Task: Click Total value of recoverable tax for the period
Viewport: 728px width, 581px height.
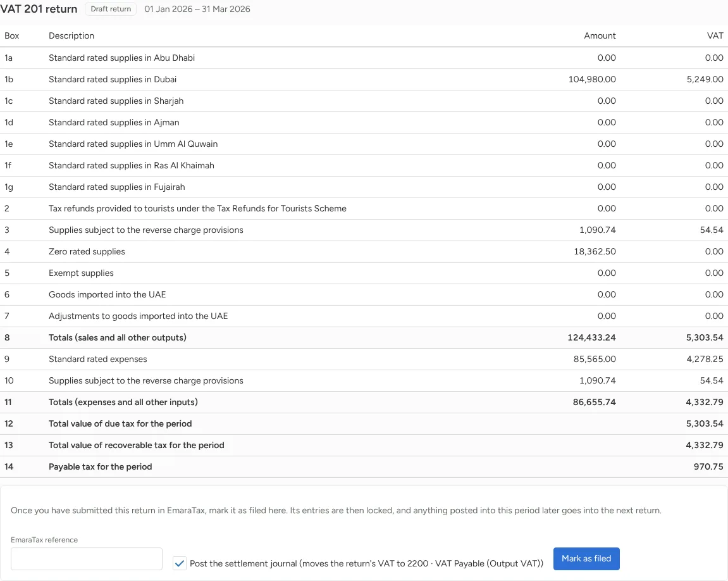Action: click(137, 446)
